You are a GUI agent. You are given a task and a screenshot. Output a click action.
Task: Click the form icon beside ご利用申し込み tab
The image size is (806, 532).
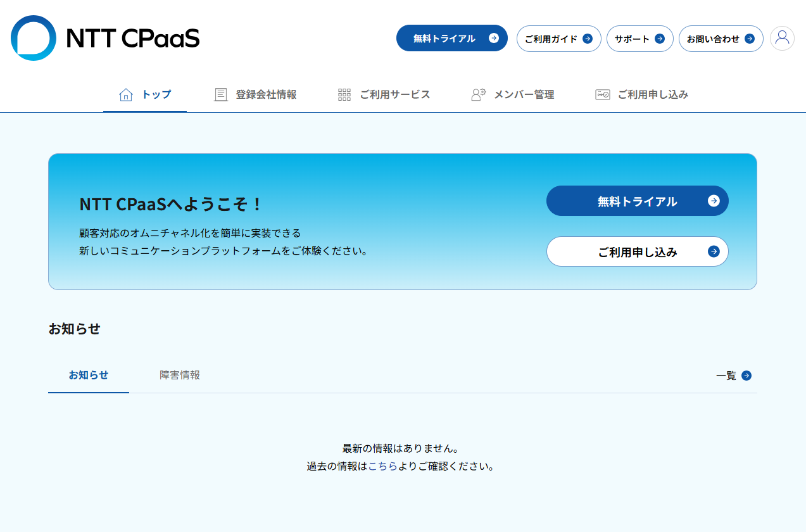pyautogui.click(x=603, y=95)
